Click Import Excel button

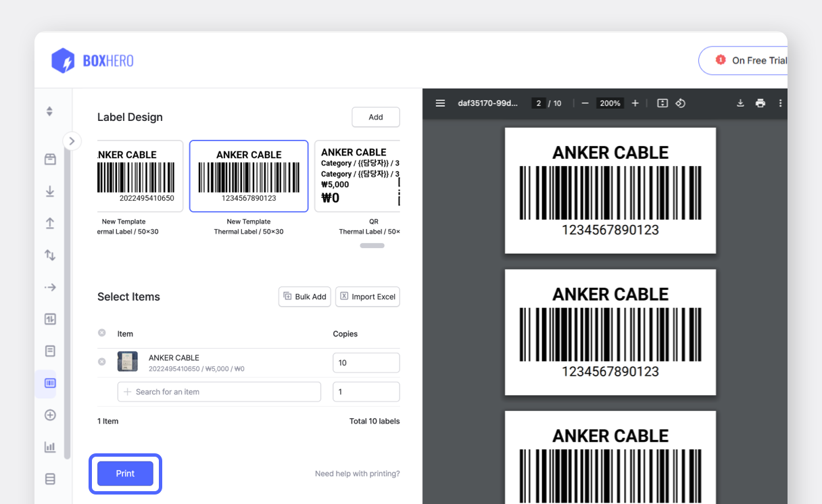(x=367, y=297)
